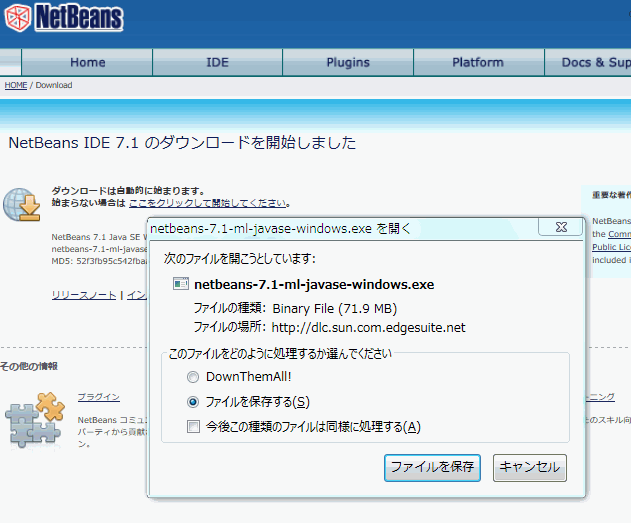Click the NetBeans logo in the header
Screen dimensions: 631x523
pos(64,17)
